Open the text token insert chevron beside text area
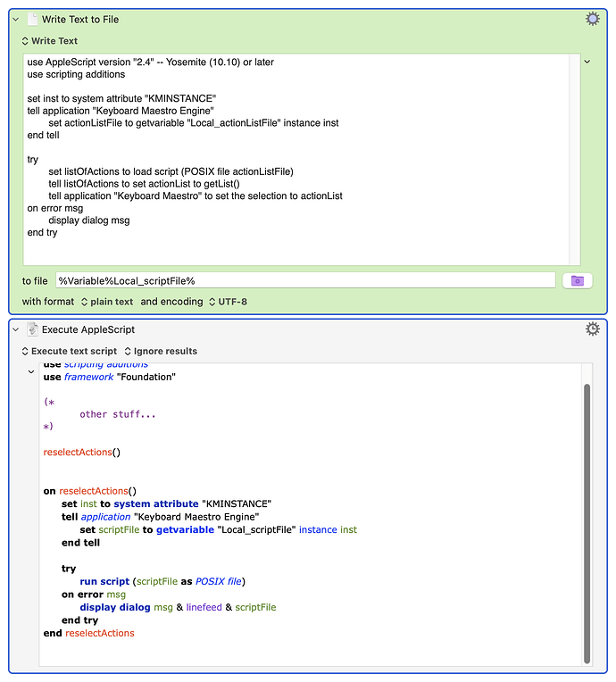This screenshot has height=682, width=616. point(587,62)
